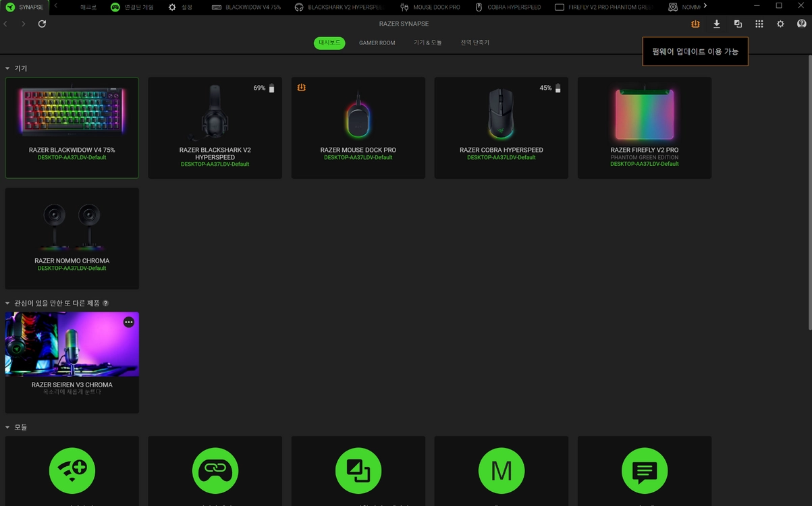Click the green Razer logo on SYNAPSE tab
This screenshot has height=506, width=812.
click(10, 7)
